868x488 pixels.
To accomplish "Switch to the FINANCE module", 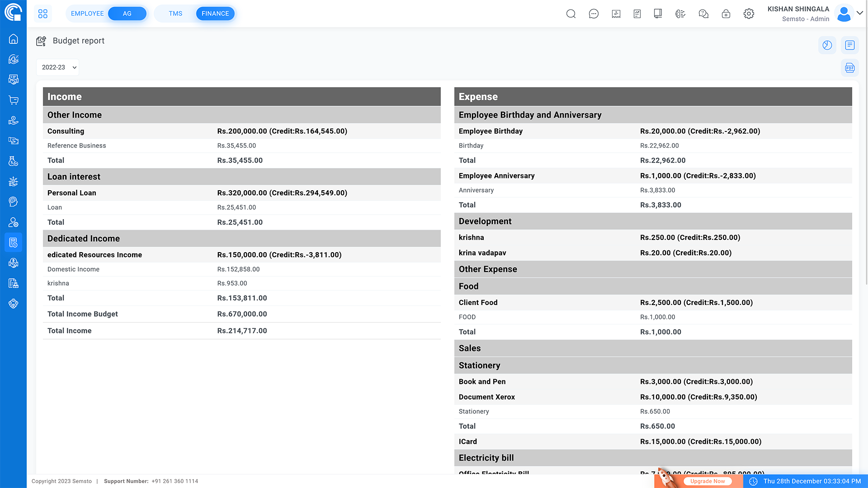I will [x=215, y=14].
